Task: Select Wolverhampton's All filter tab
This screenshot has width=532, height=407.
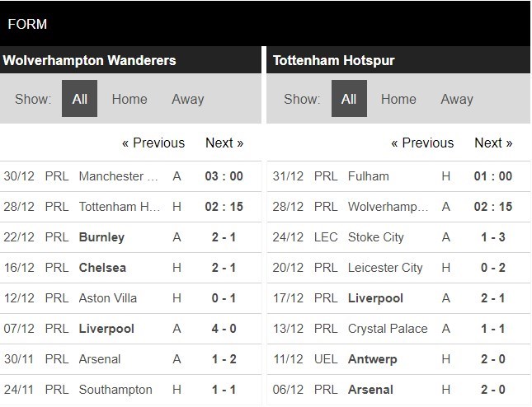Action: pos(79,99)
